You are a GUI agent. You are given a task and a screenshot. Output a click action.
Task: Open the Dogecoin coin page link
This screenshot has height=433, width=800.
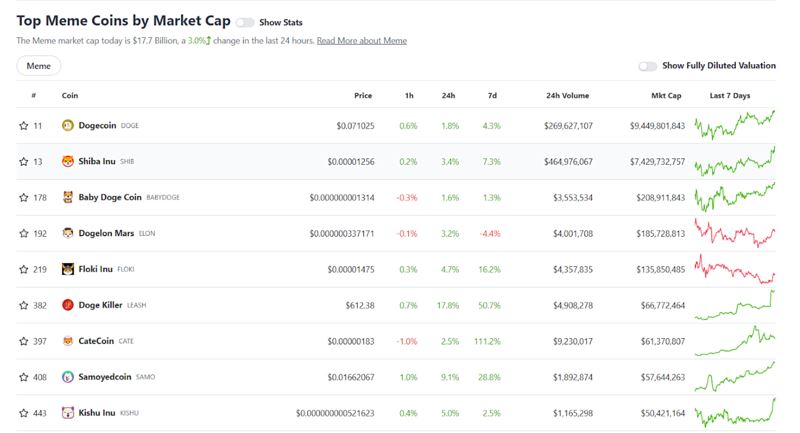(97, 125)
